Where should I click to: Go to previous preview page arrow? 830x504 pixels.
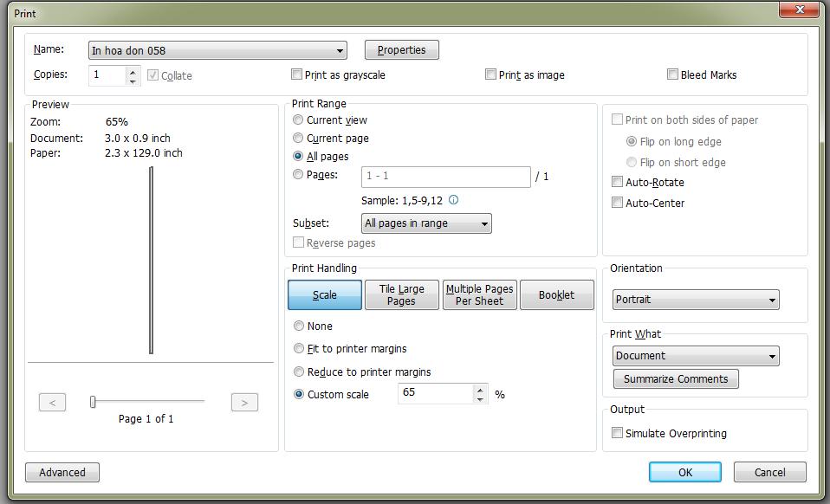tap(52, 403)
